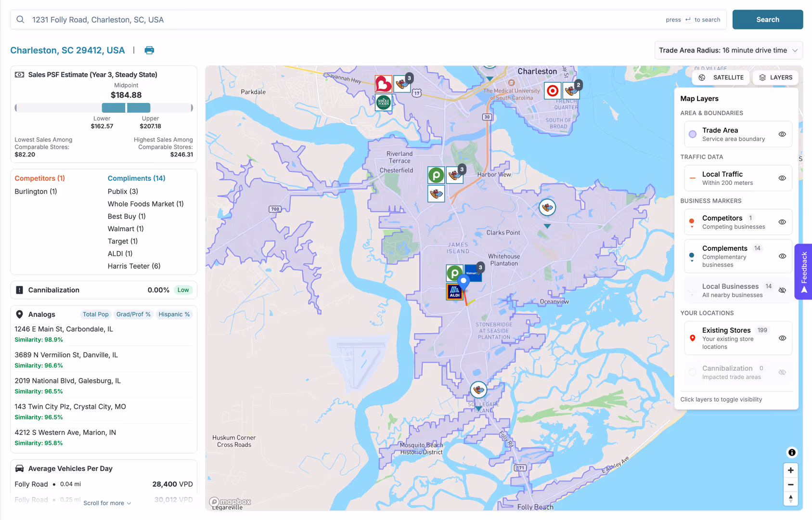Zoom in using the map plus control

pyautogui.click(x=790, y=470)
